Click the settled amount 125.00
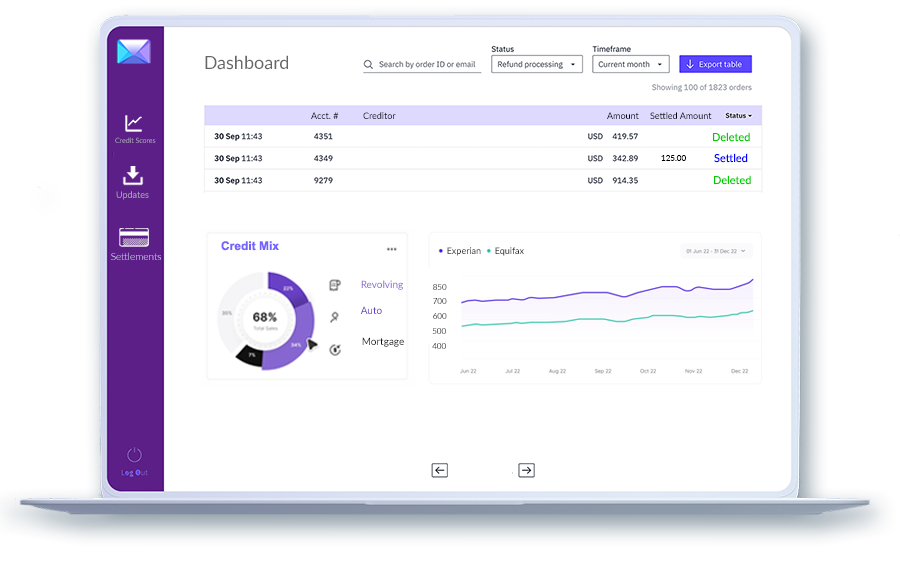This screenshot has height=588, width=900. (x=673, y=158)
